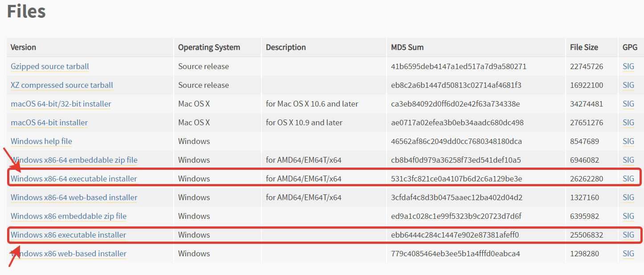The width and height of the screenshot is (644, 275).
Task: Download the macOS 64-bit installer
Action: (49, 123)
